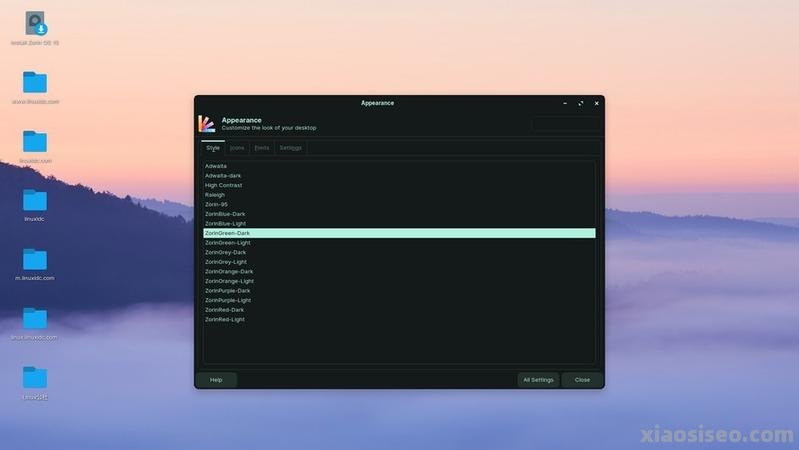Select the ZorinBlue-Dark theme
This screenshot has width=799, height=450.
click(x=399, y=214)
